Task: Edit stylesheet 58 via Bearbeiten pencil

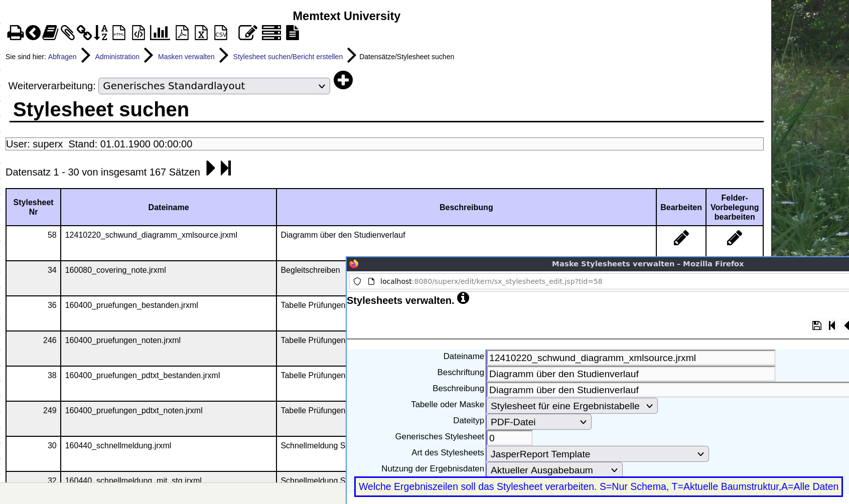Action: tap(681, 238)
